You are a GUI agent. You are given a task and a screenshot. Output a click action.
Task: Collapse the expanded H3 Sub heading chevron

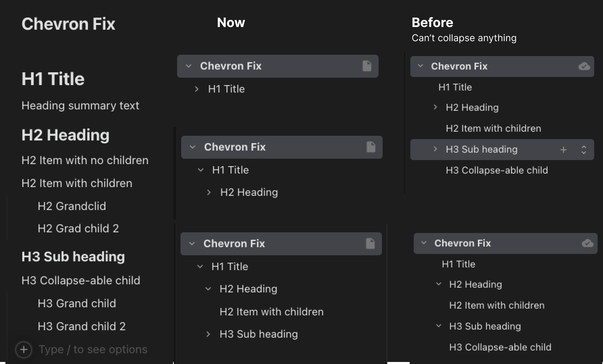tap(439, 326)
